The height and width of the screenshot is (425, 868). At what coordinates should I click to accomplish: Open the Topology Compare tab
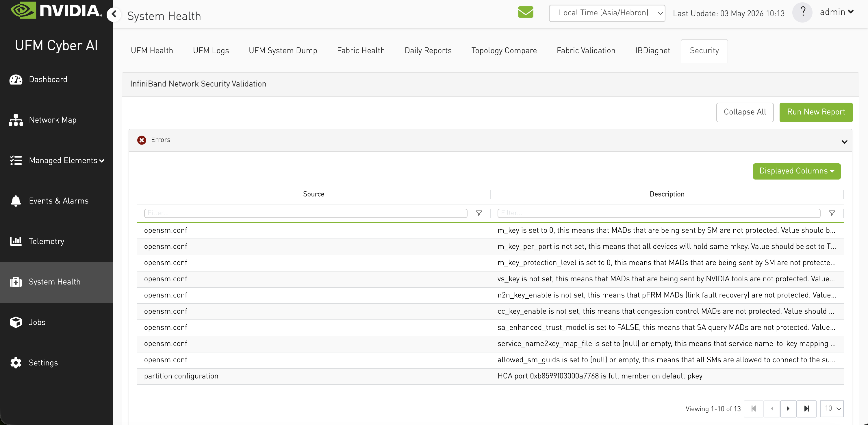pos(504,51)
